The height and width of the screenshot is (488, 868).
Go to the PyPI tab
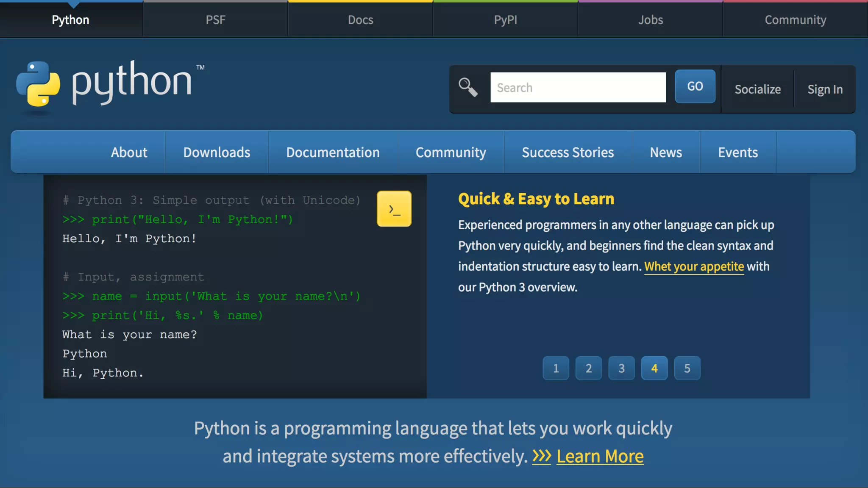505,20
